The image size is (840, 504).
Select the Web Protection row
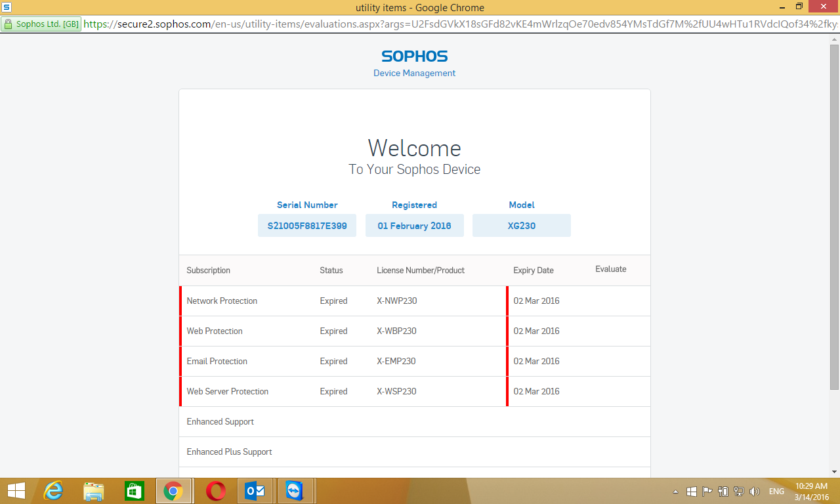pos(415,331)
